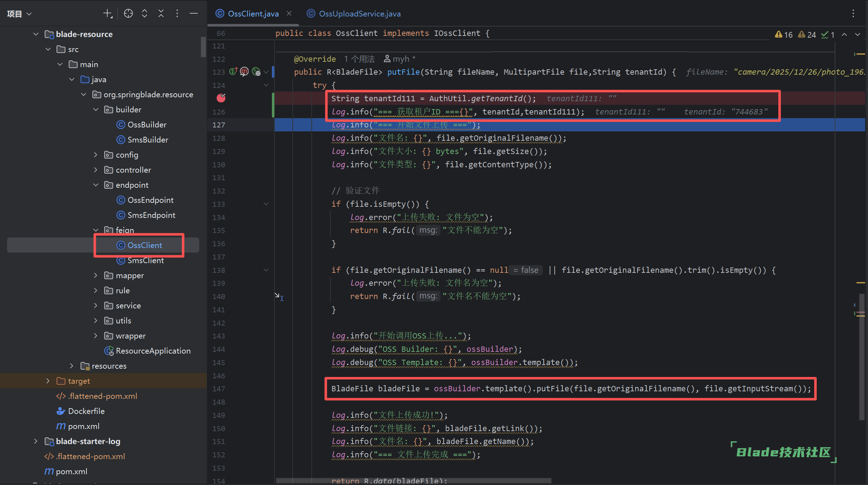
Task: Fold the try block at line 124
Action: [266, 85]
